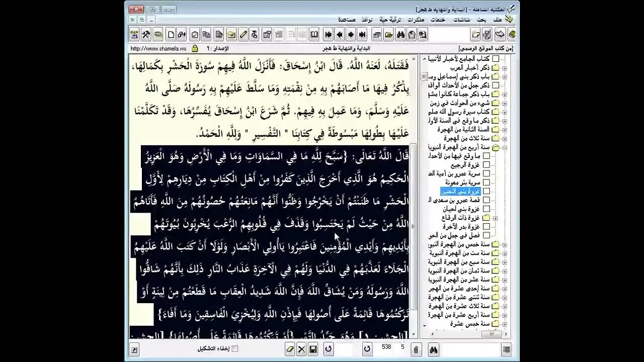Check the box beside غزوة الرجيع
This screenshot has height=362, width=644.
(487, 165)
